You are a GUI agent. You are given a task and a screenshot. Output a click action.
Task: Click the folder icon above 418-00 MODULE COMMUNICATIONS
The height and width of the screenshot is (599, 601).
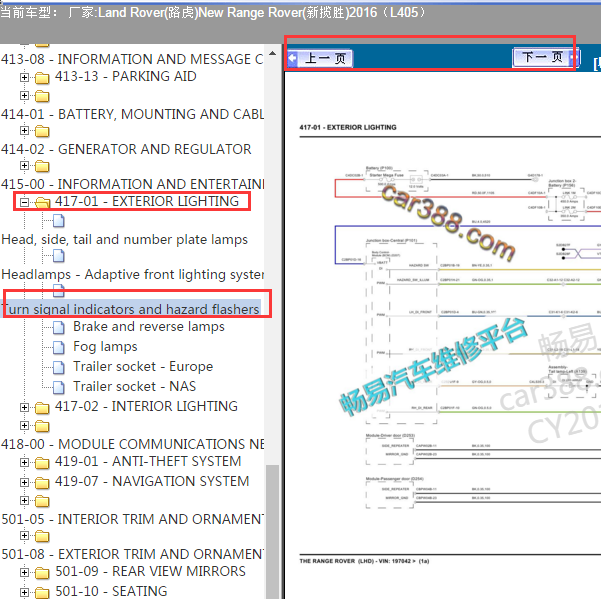42,426
